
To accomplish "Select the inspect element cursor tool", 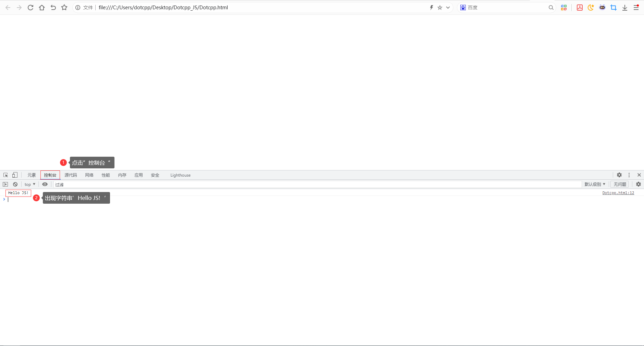I will tap(5, 175).
